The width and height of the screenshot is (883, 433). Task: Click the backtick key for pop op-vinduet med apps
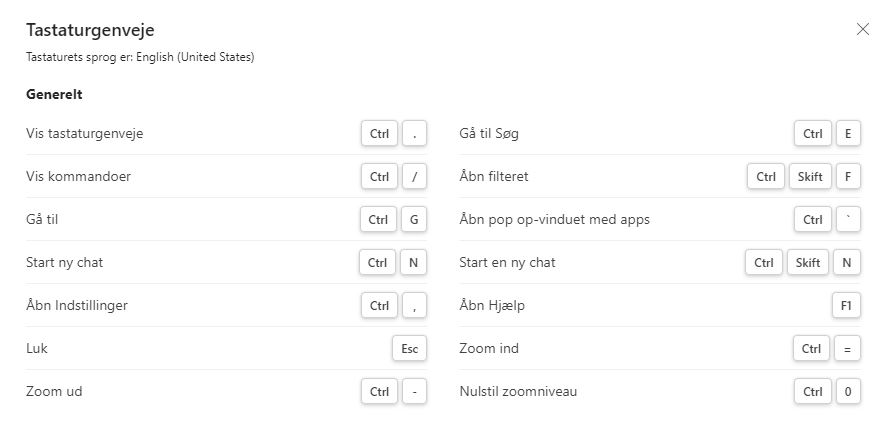point(847,219)
